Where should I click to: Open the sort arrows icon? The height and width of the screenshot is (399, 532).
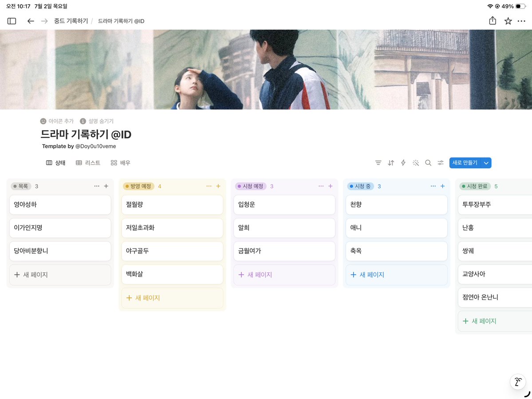pos(391,163)
